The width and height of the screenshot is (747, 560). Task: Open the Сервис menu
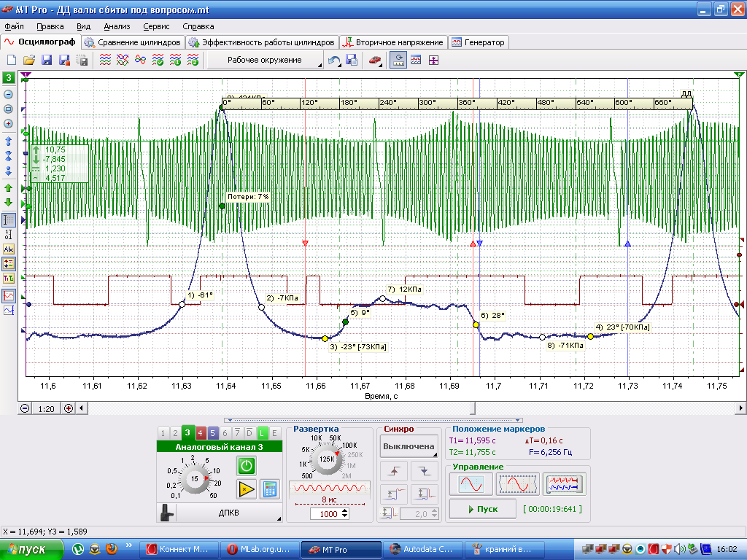[x=156, y=27]
